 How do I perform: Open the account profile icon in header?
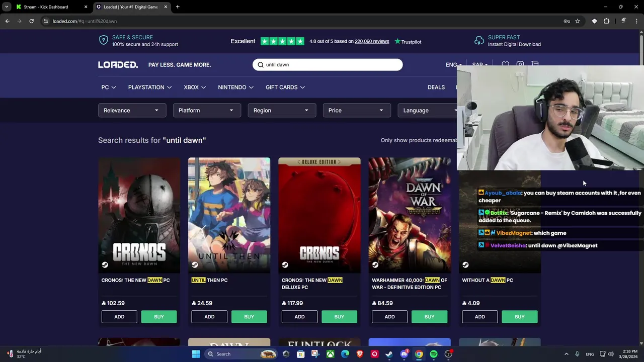click(x=520, y=65)
